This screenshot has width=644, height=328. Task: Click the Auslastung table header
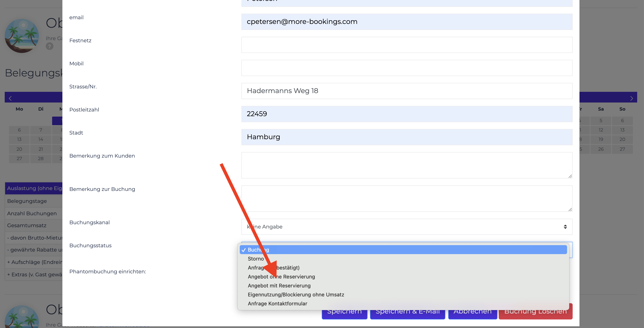tap(34, 188)
